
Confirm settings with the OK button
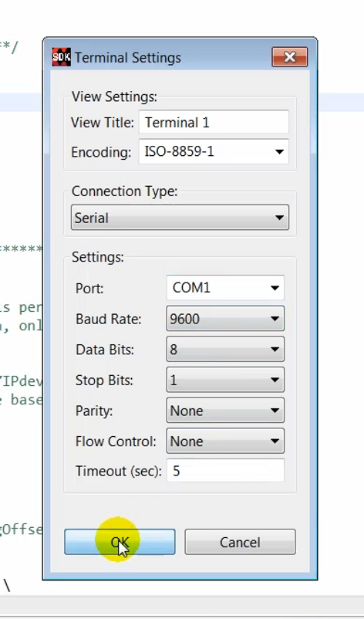click(x=120, y=542)
